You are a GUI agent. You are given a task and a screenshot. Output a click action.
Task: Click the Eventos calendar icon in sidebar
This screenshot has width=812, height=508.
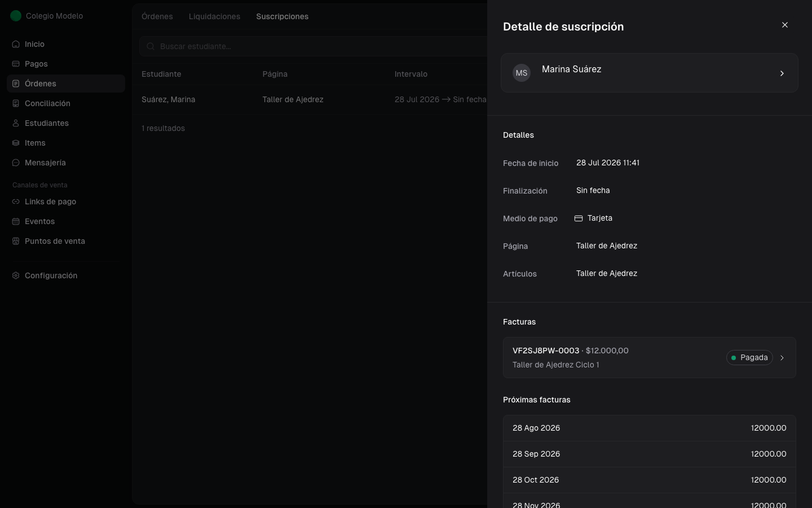coord(16,221)
